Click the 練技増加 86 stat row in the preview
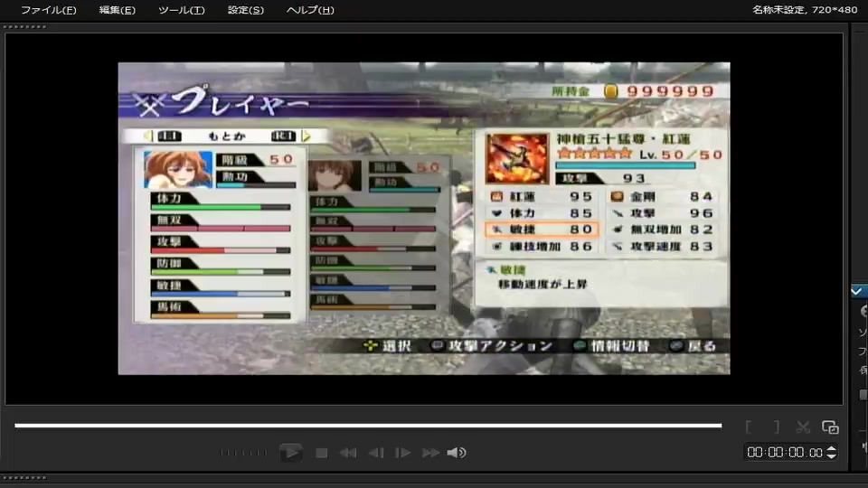This screenshot has width=868, height=488. (542, 246)
